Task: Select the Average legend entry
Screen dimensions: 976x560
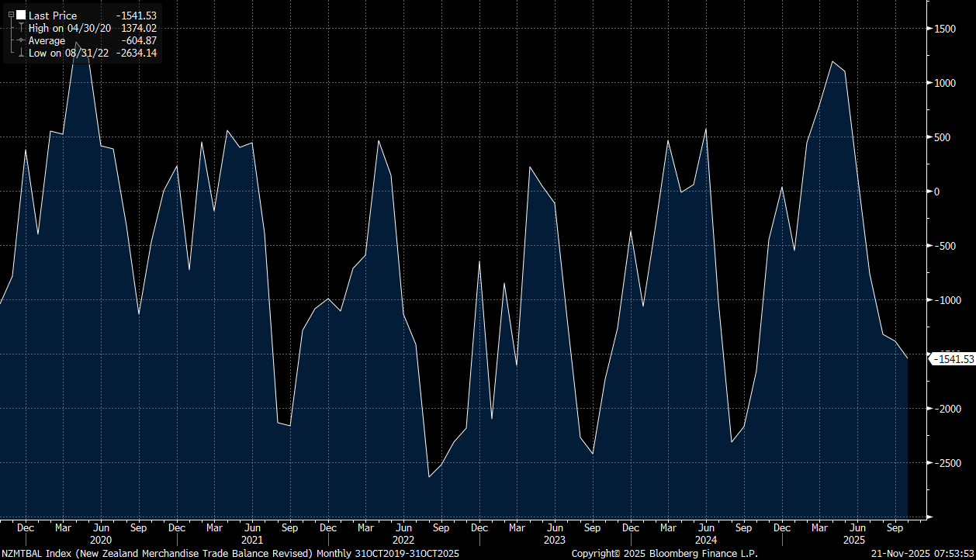Action: (47, 40)
